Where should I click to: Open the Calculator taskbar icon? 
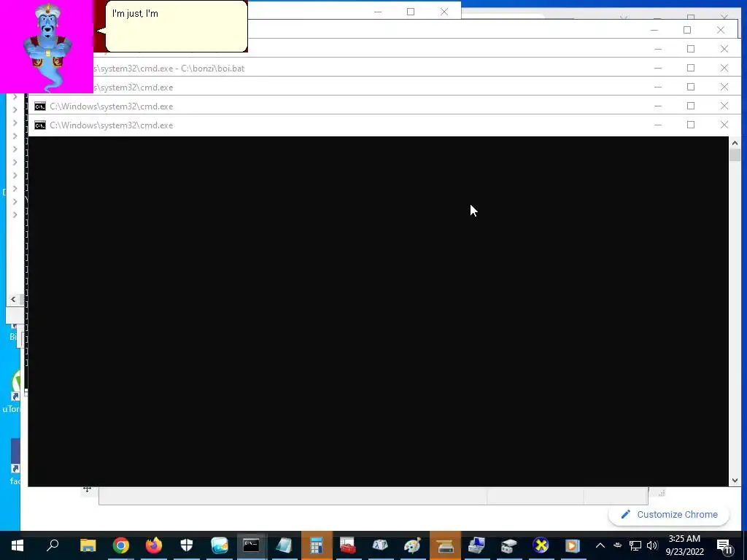[317, 545]
